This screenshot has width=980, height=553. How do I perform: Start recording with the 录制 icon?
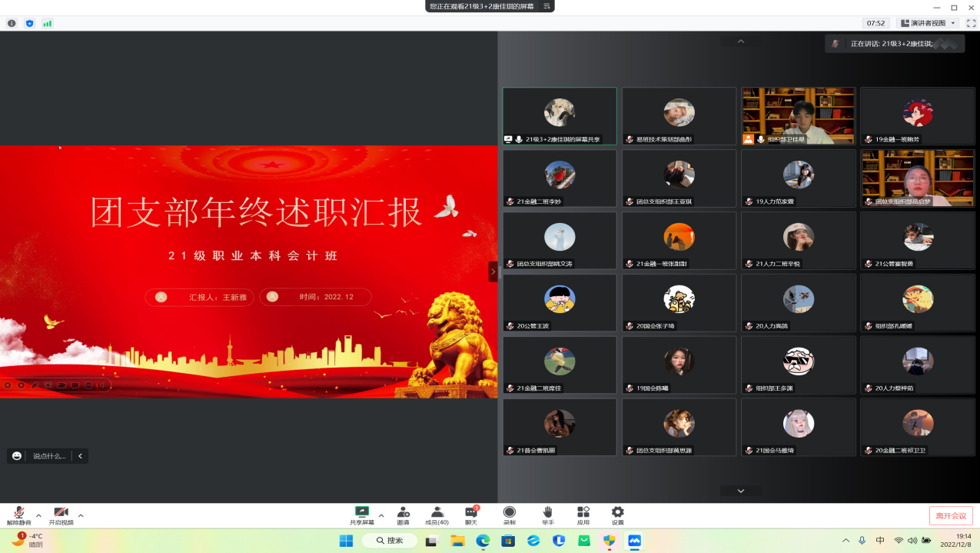tap(509, 512)
